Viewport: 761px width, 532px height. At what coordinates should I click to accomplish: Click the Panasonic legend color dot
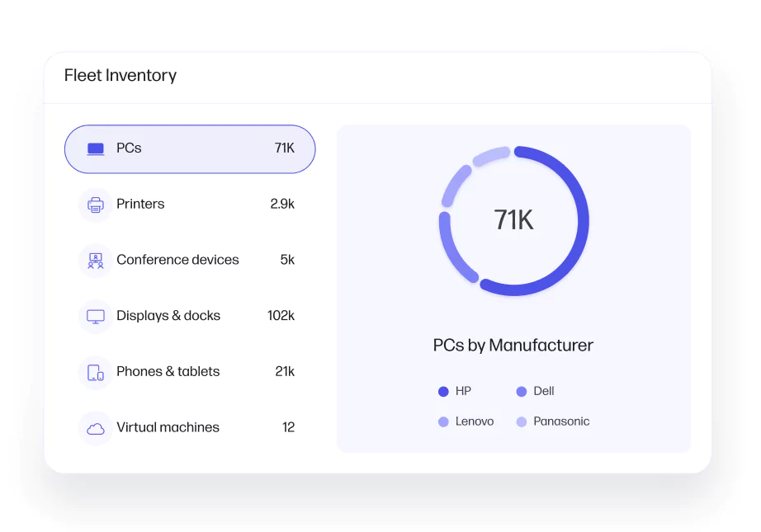pyautogui.click(x=522, y=422)
